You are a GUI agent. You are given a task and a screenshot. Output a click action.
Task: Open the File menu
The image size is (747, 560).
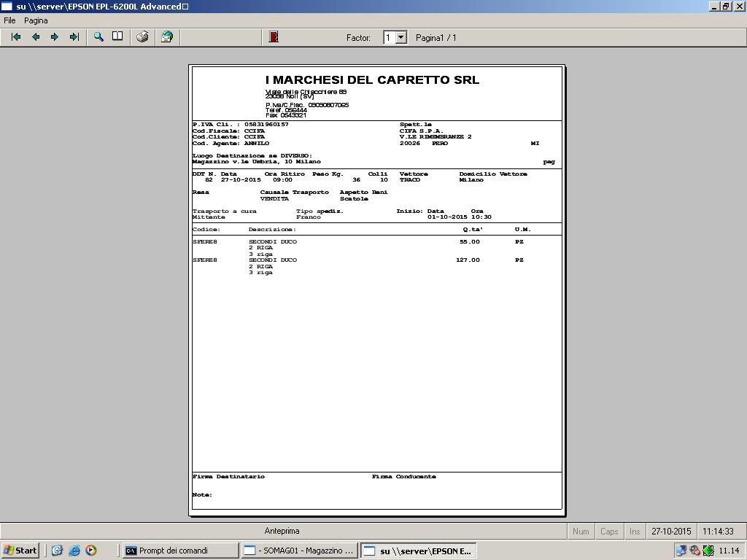click(9, 20)
